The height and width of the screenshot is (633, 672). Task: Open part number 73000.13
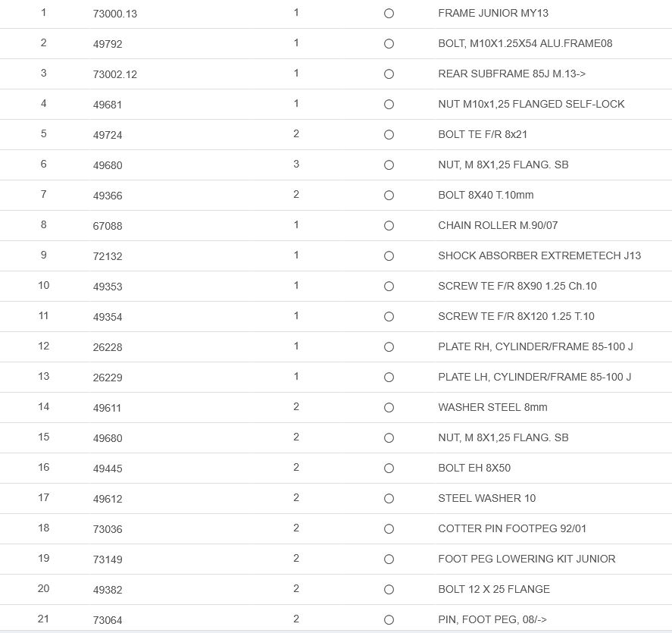click(x=115, y=14)
